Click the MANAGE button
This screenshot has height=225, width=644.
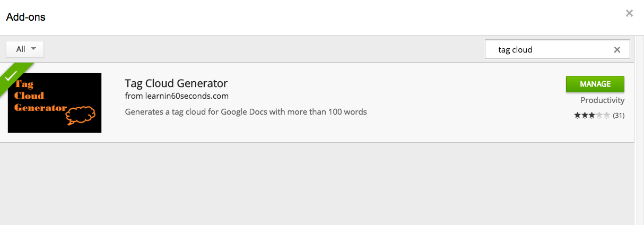tap(595, 84)
